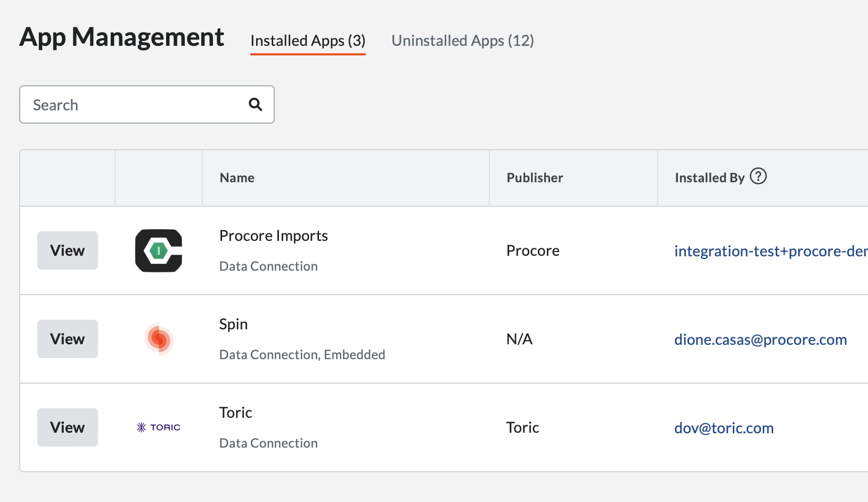This screenshot has width=868, height=502.
Task: Click the Spin app logo
Action: click(159, 339)
